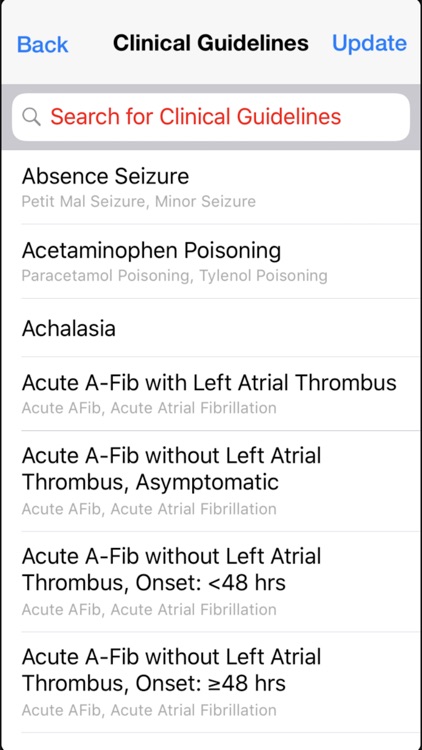Open A-Fib without Thrombus, Asymptomatic guideline

coord(211,481)
